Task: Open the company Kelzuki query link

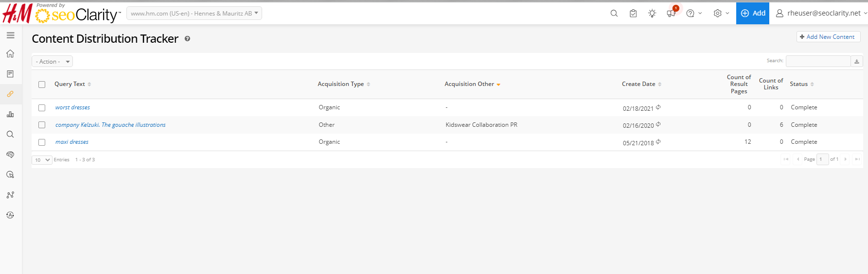Action: click(110, 125)
